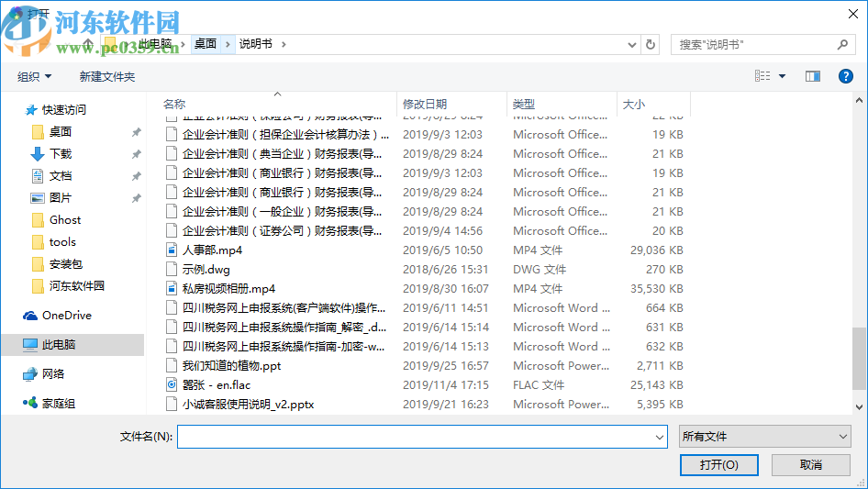Click the 示例.dwg file icon
This screenshot has width=868, height=489.
172,269
